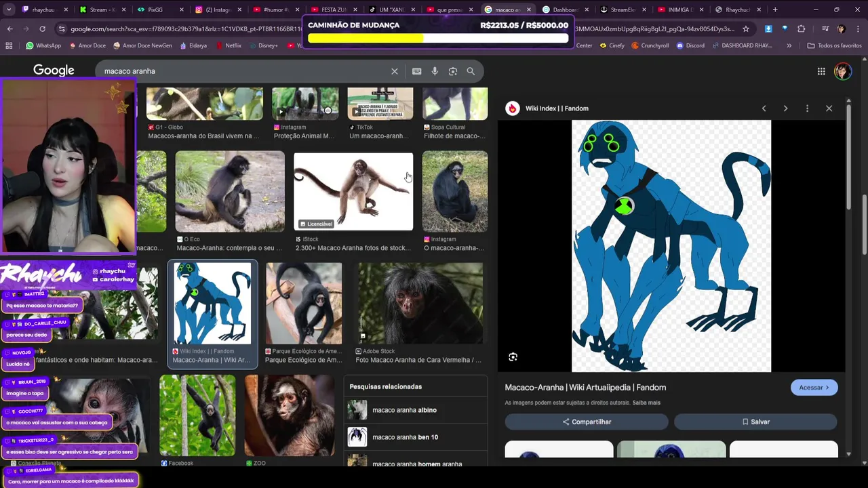This screenshot has height=488, width=868.
Task: Click the Salvar button
Action: (x=755, y=422)
